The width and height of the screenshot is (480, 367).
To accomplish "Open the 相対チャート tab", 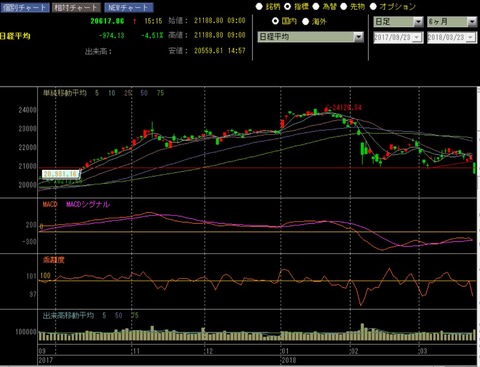I will coord(76,7).
